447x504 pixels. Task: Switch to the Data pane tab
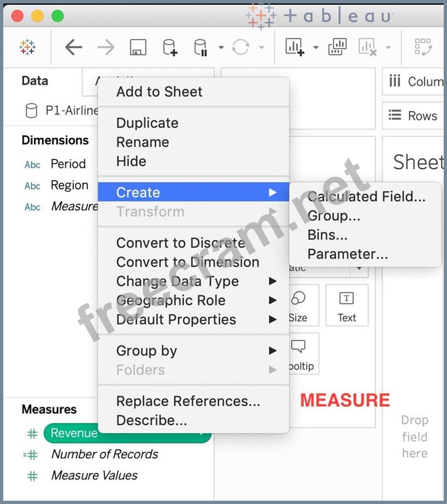(35, 81)
